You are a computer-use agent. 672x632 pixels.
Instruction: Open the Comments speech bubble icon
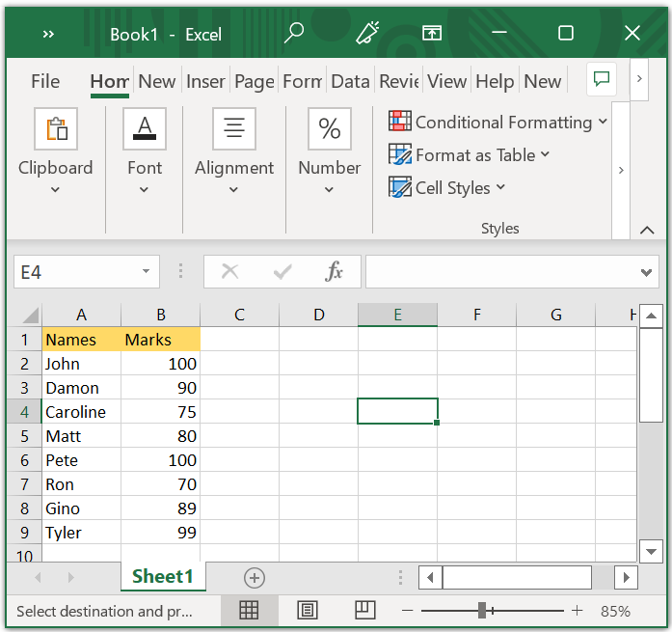coord(602,79)
